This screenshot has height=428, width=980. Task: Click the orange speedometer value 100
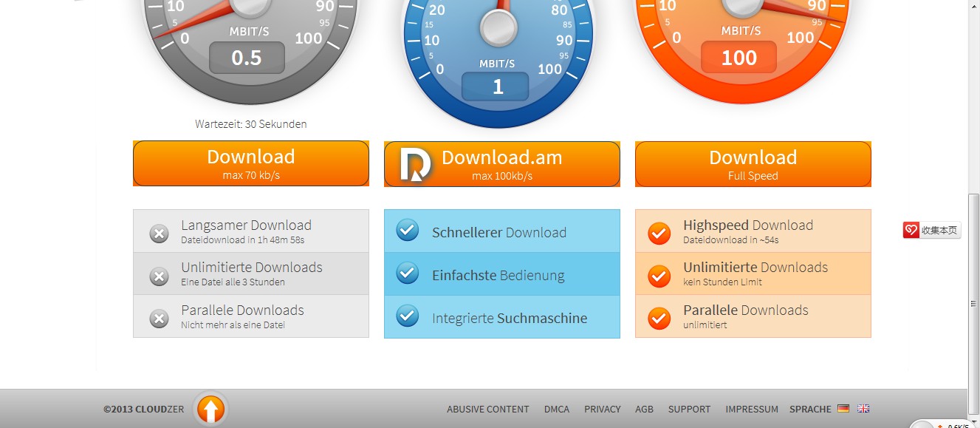(739, 58)
